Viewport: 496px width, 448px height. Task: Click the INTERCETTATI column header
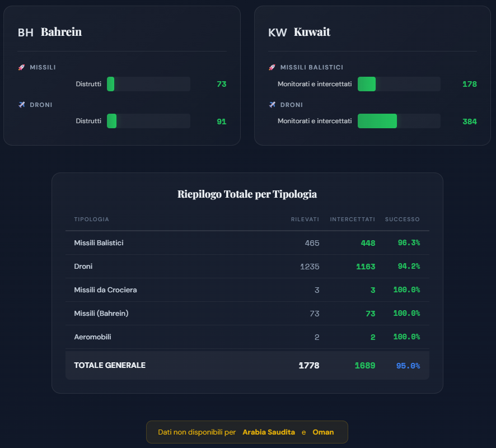pyautogui.click(x=353, y=220)
